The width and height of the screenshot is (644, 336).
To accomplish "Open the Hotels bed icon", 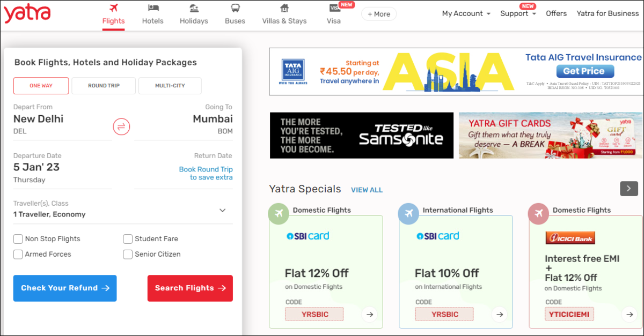I will tap(153, 8).
